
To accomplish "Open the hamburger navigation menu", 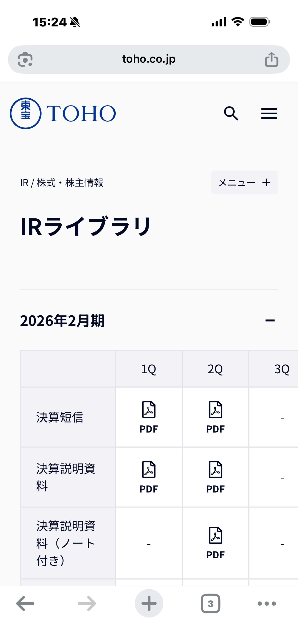I will pyautogui.click(x=269, y=113).
